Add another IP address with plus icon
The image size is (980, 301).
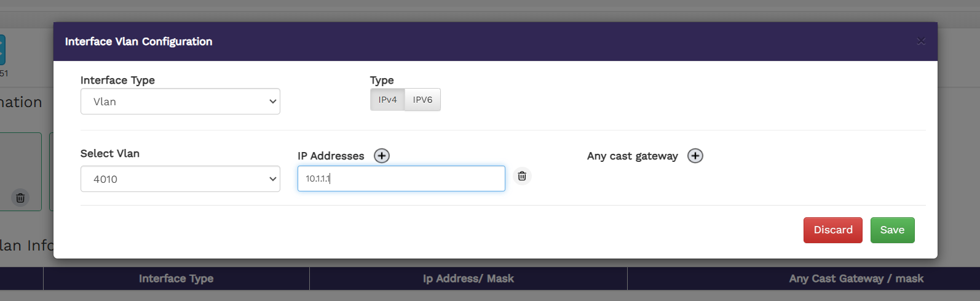[x=382, y=156]
